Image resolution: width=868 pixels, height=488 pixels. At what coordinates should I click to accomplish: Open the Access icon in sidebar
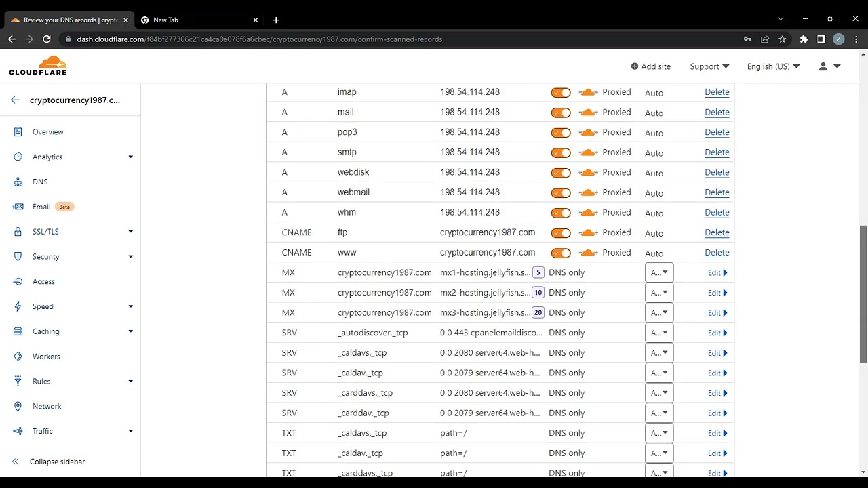[18, 281]
